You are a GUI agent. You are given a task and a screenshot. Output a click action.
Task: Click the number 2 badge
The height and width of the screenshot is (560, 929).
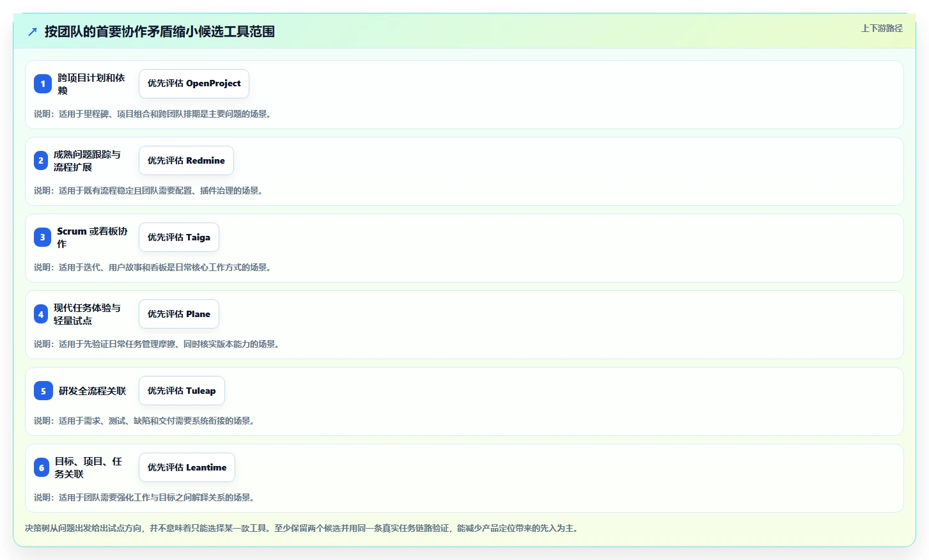pyautogui.click(x=41, y=160)
